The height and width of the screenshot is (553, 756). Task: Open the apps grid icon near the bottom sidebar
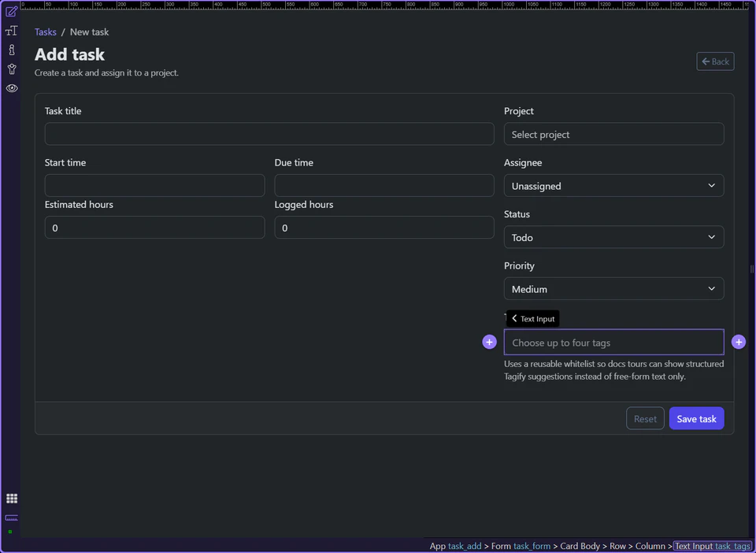(x=11, y=498)
